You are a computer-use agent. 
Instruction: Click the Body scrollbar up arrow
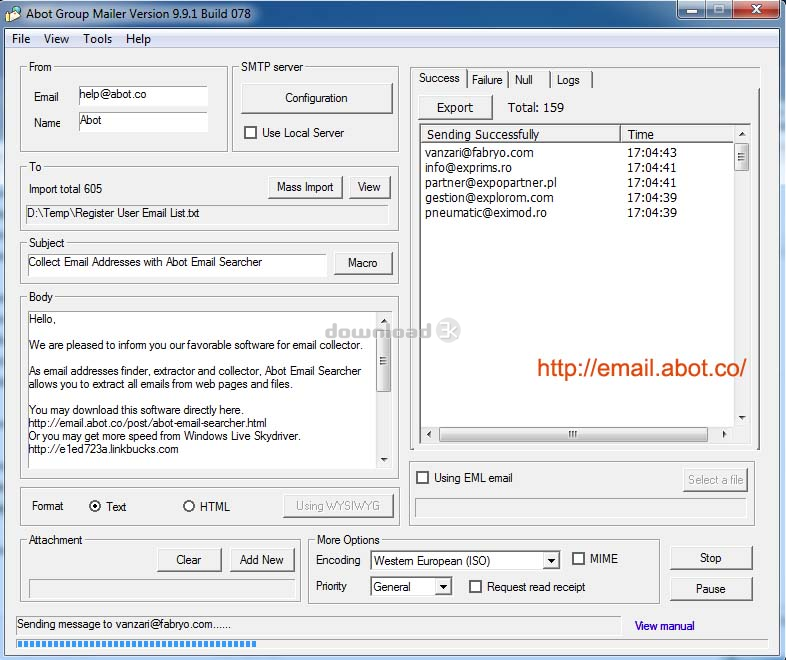click(383, 321)
